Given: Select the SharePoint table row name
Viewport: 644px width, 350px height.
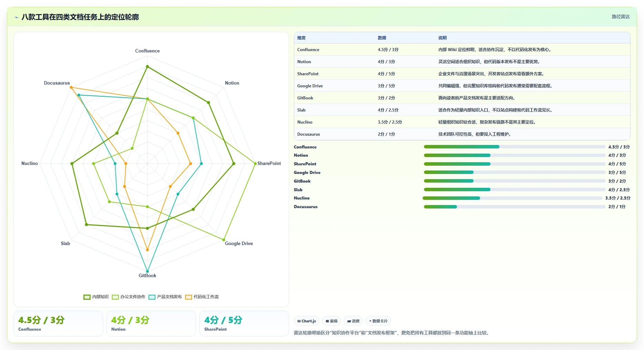Looking at the screenshot, I should [308, 74].
